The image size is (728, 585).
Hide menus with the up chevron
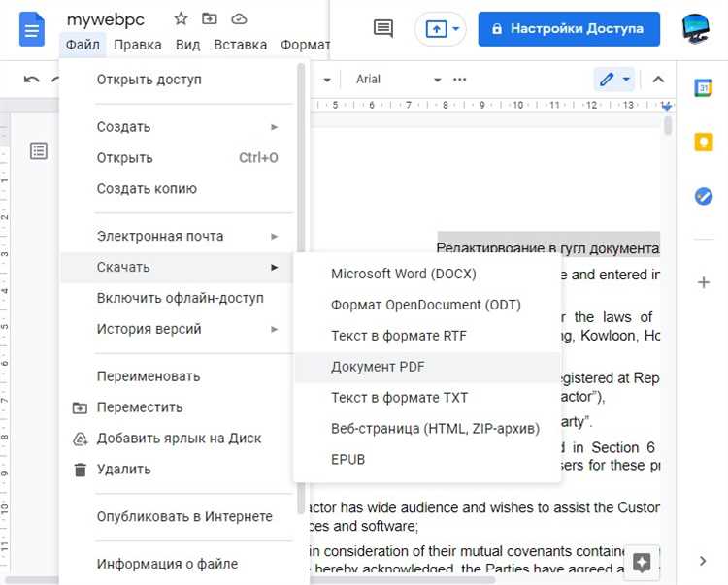(658, 80)
